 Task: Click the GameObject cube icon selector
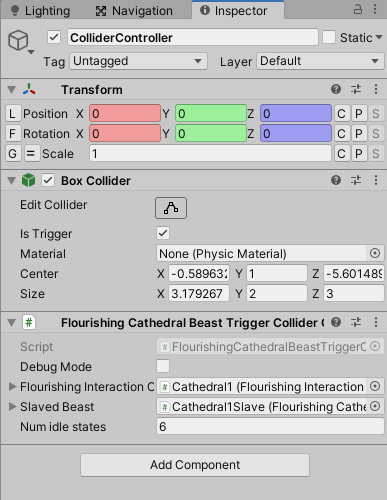tap(20, 42)
